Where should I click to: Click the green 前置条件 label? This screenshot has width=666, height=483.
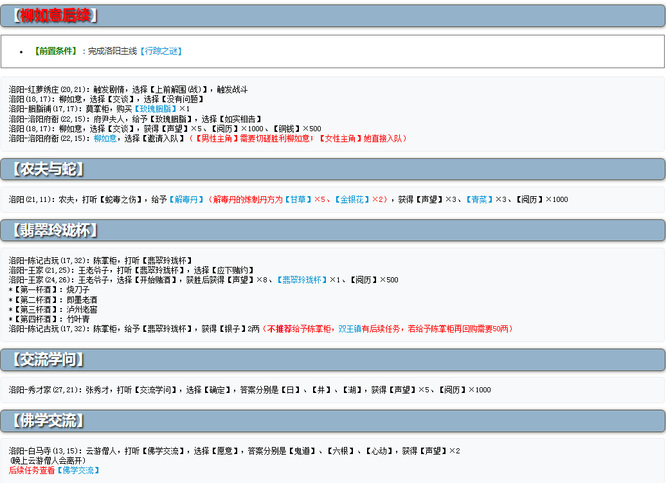[56, 51]
